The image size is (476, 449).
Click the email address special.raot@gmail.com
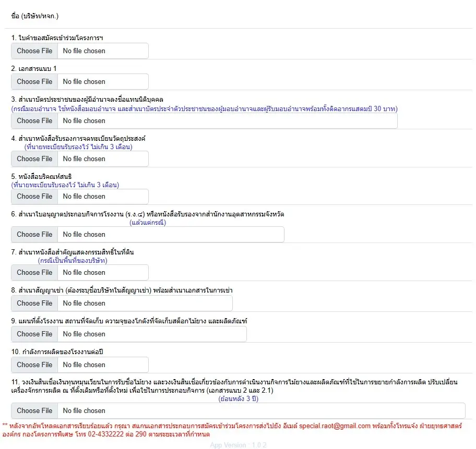tap(335, 426)
